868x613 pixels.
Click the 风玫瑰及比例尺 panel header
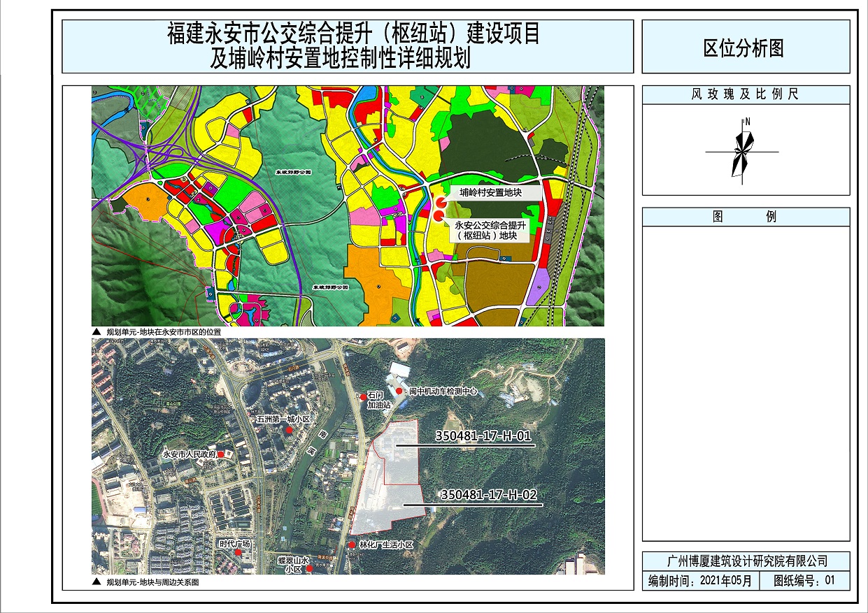745,94
